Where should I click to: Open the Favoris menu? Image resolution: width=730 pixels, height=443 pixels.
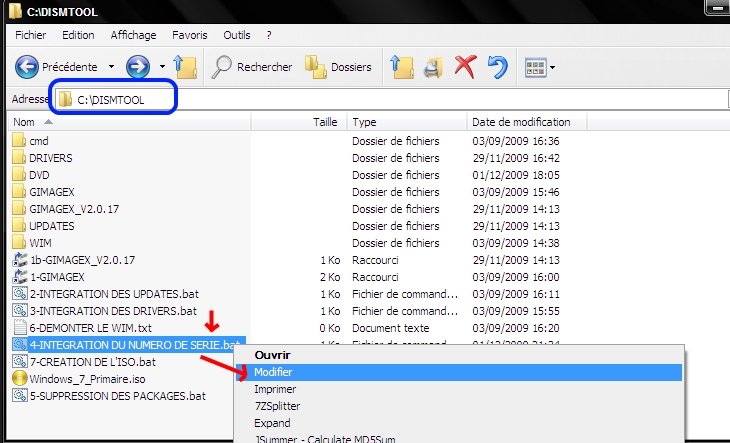click(189, 35)
